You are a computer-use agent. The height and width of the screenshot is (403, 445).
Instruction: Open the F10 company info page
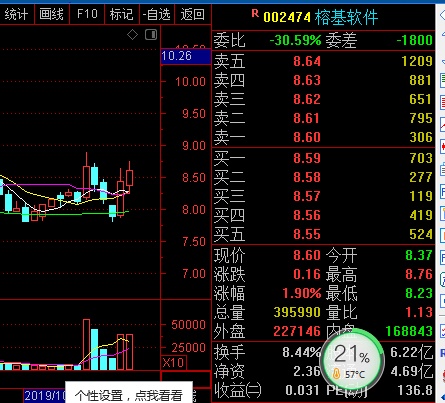[x=87, y=14]
